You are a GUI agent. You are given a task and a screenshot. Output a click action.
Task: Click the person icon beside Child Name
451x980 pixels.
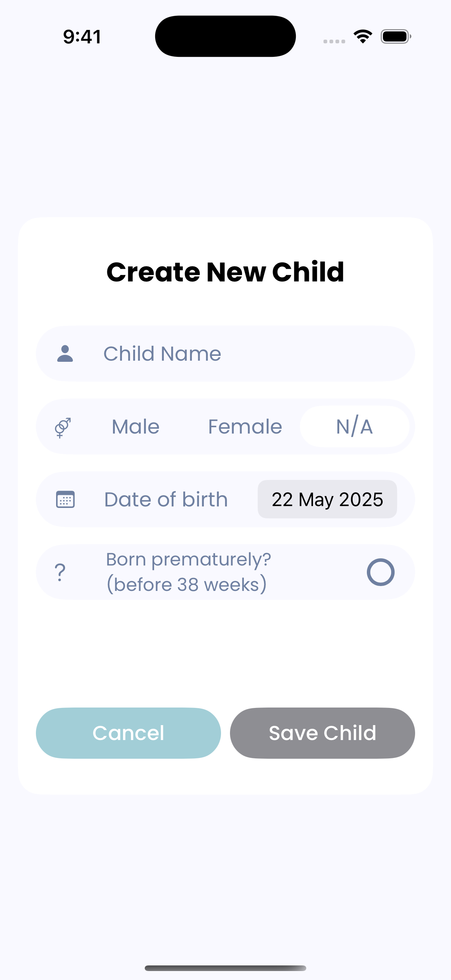pyautogui.click(x=65, y=354)
